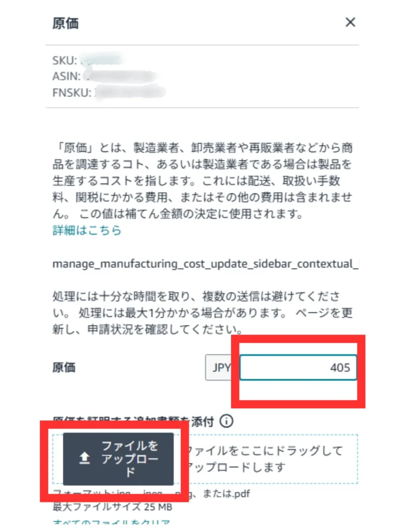The width and height of the screenshot is (399, 532).
Task: Click the blurred ASIN value
Action: pos(121,76)
